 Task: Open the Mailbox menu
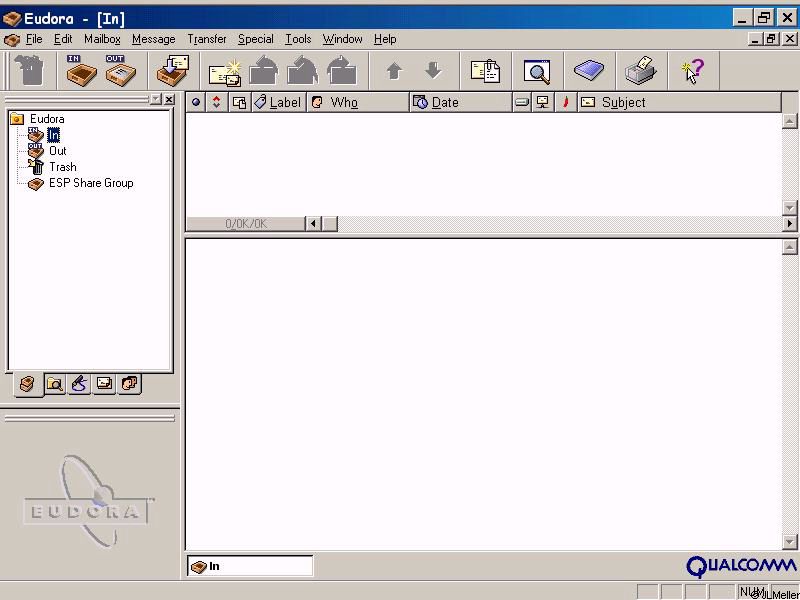[x=102, y=39]
